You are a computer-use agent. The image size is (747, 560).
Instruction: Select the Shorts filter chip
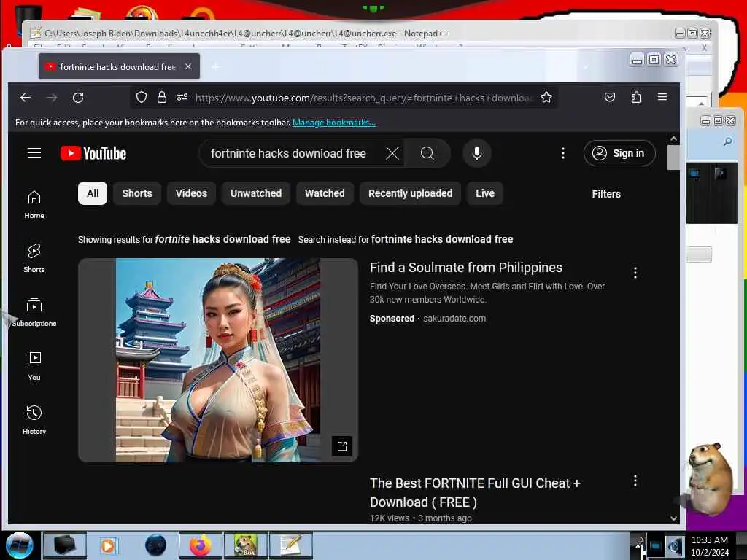coord(136,193)
